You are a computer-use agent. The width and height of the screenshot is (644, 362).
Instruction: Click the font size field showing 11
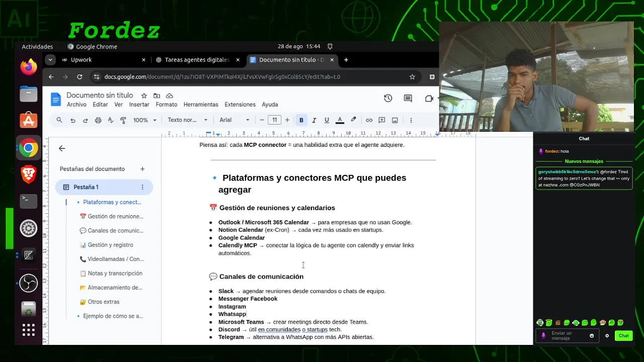[275, 120]
